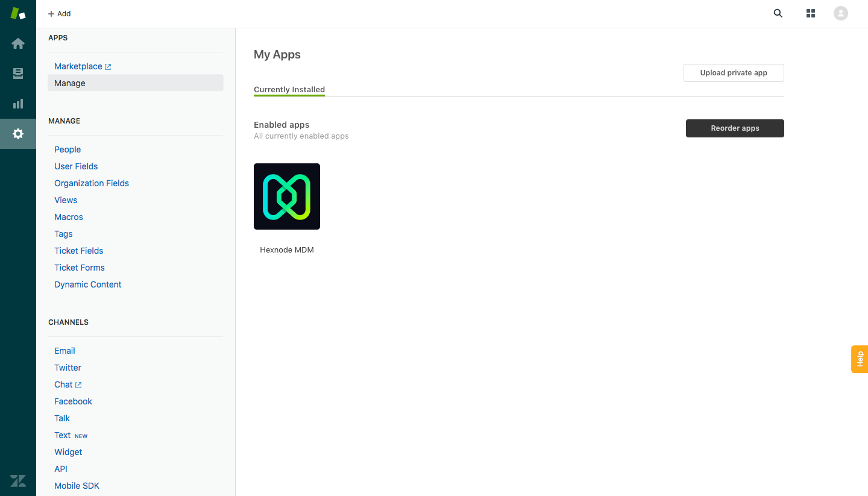Open the Chat channel external link
This screenshot has height=496, width=868.
pyautogui.click(x=68, y=385)
